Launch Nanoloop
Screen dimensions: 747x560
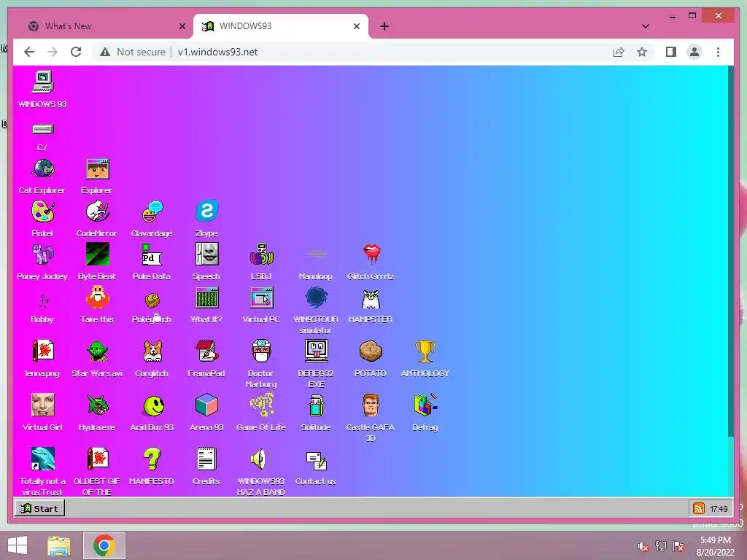[316, 254]
